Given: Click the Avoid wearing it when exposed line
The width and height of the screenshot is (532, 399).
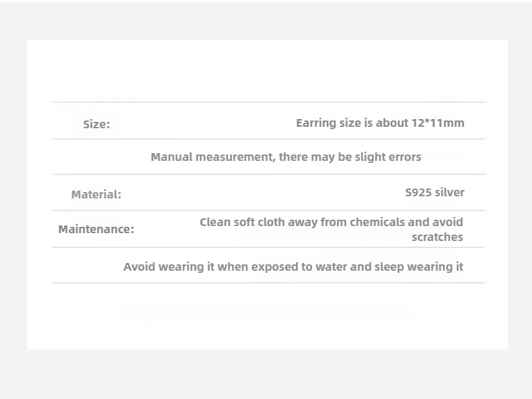Looking at the screenshot, I should point(293,266).
